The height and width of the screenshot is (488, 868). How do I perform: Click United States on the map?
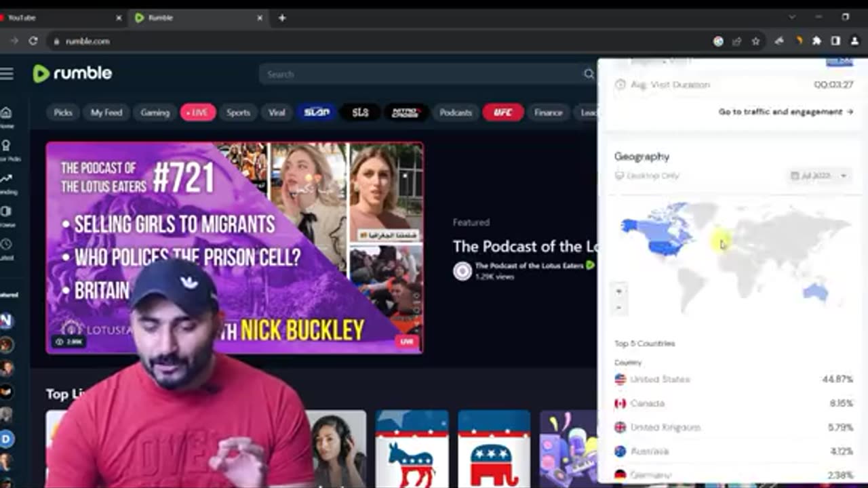(x=665, y=248)
